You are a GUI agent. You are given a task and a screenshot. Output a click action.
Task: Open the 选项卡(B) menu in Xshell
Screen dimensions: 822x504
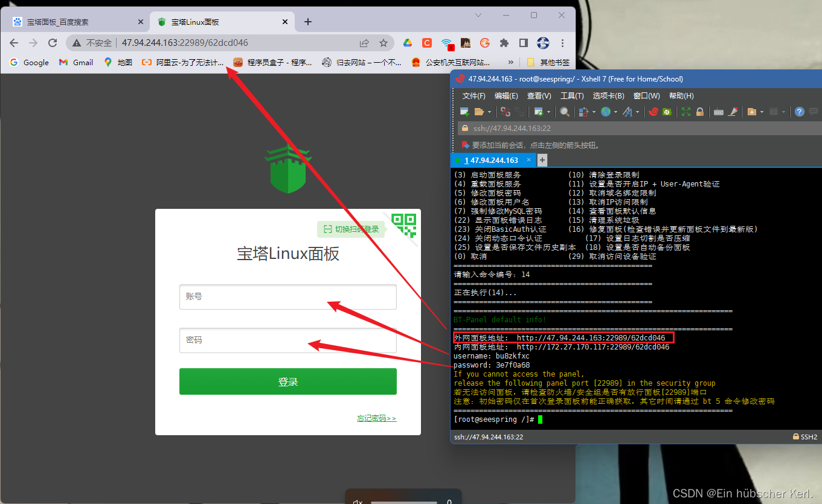608,96
